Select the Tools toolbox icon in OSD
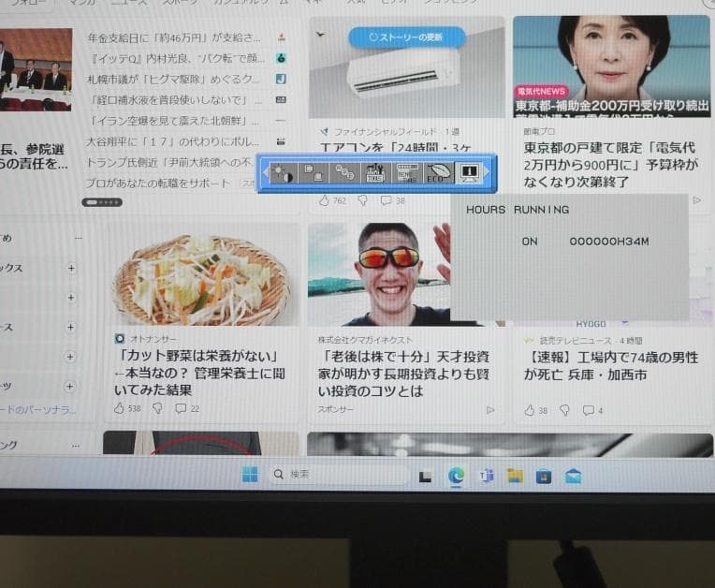The height and width of the screenshot is (588, 715). (x=376, y=173)
